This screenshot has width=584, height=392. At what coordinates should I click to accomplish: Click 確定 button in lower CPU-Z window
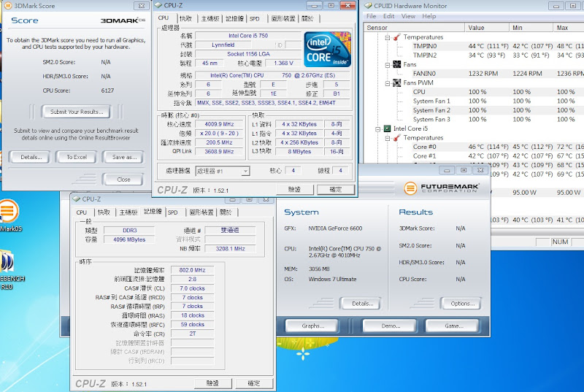[254, 383]
